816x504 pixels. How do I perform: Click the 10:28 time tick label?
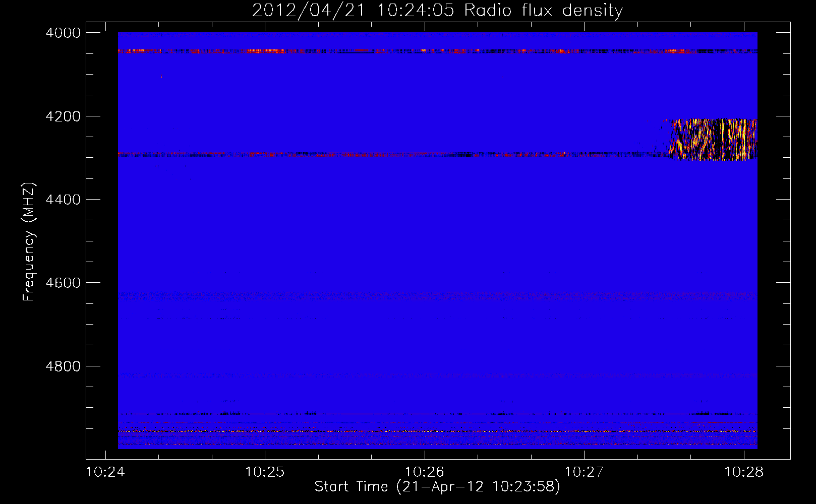point(744,472)
